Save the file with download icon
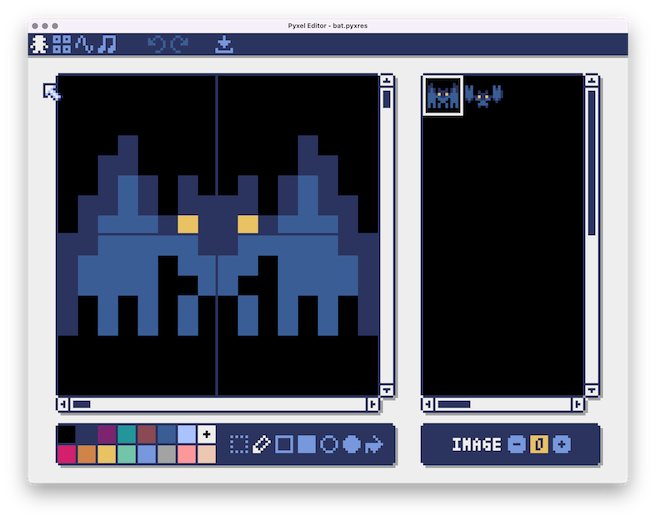This screenshot has height=520, width=656. click(224, 44)
